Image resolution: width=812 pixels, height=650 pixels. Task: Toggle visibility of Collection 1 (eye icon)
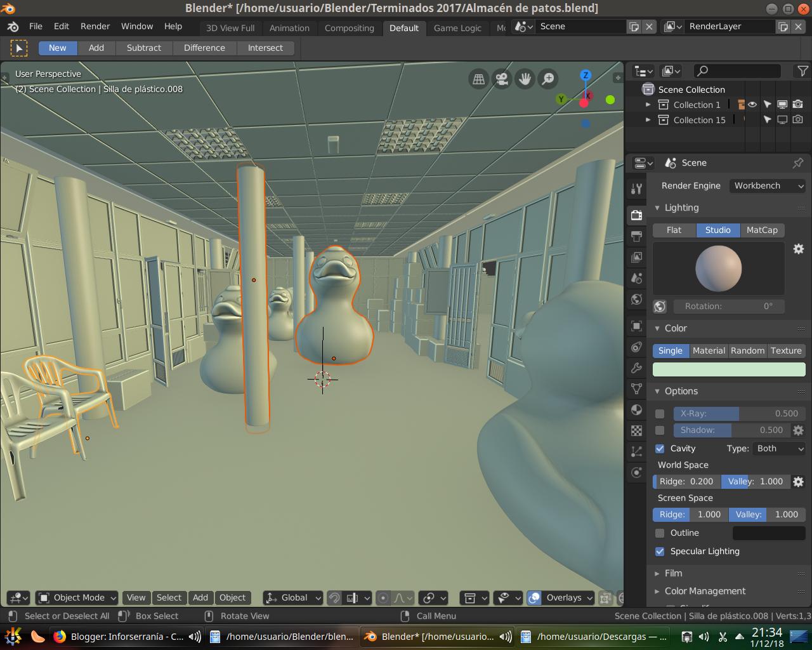(752, 104)
